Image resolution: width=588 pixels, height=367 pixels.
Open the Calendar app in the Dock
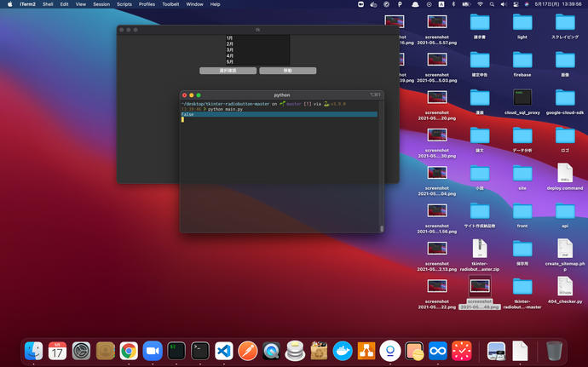[57, 352]
